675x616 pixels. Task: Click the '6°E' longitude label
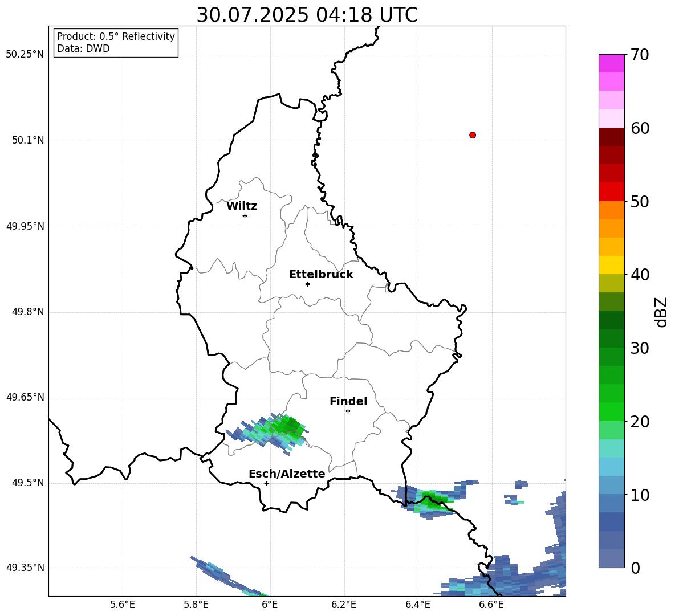click(270, 605)
